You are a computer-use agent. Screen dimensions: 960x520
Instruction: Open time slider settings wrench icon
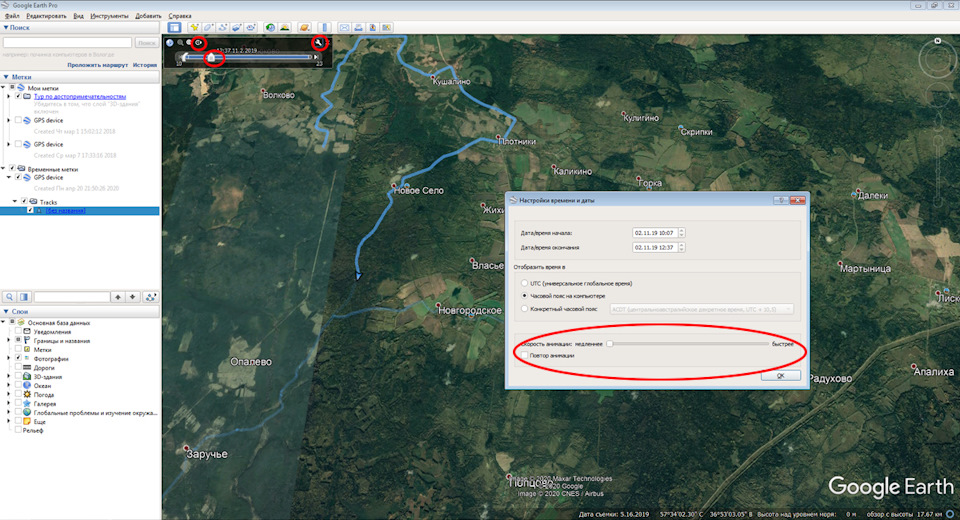[318, 42]
